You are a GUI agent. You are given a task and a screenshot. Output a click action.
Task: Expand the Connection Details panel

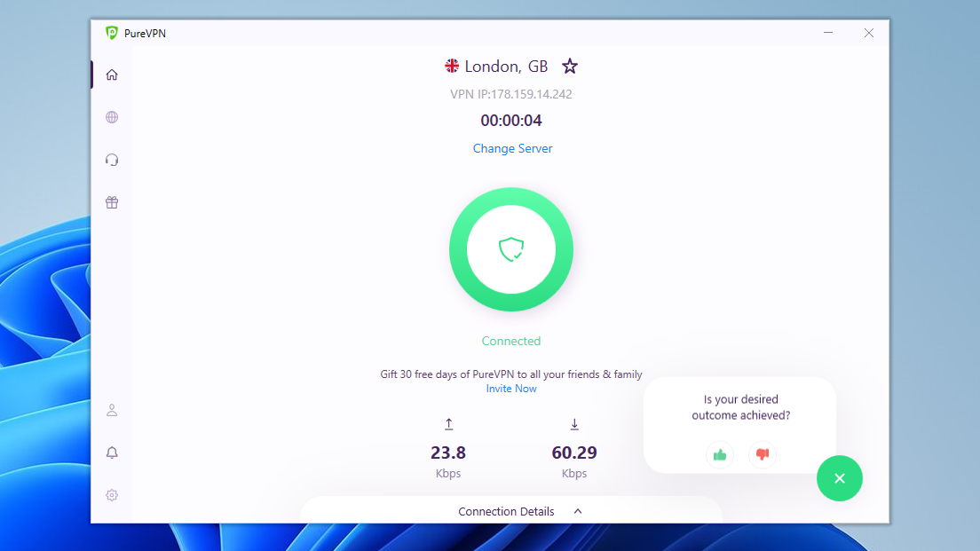click(x=511, y=511)
